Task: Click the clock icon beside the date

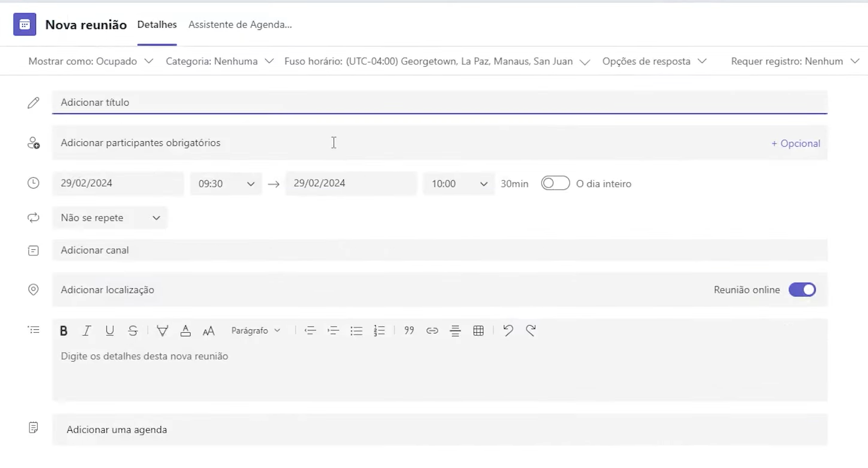Action: pyautogui.click(x=34, y=183)
